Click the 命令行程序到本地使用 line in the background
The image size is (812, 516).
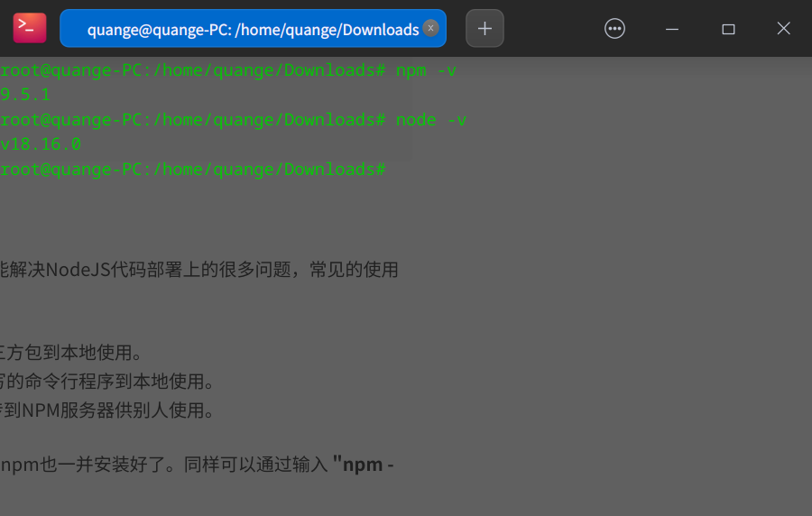pos(107,382)
